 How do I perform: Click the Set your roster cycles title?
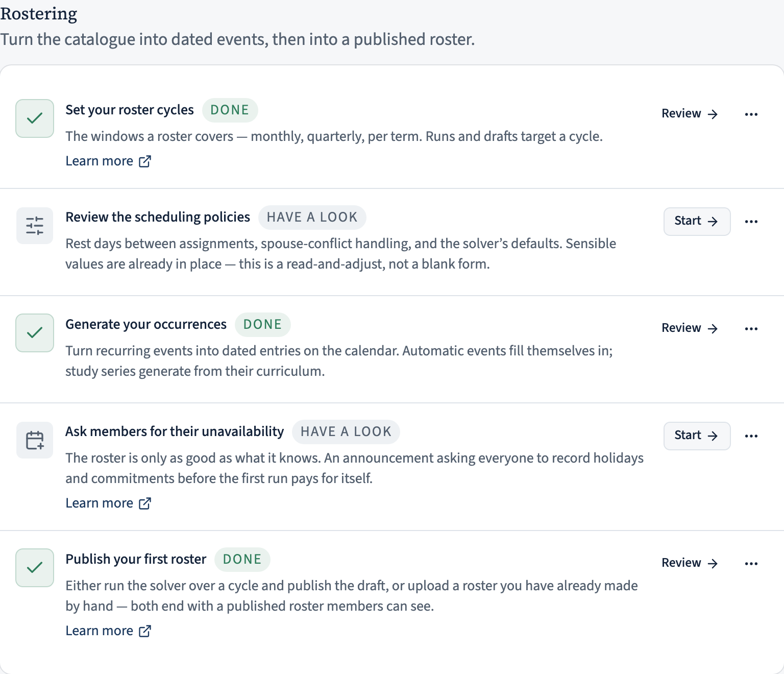coord(130,110)
